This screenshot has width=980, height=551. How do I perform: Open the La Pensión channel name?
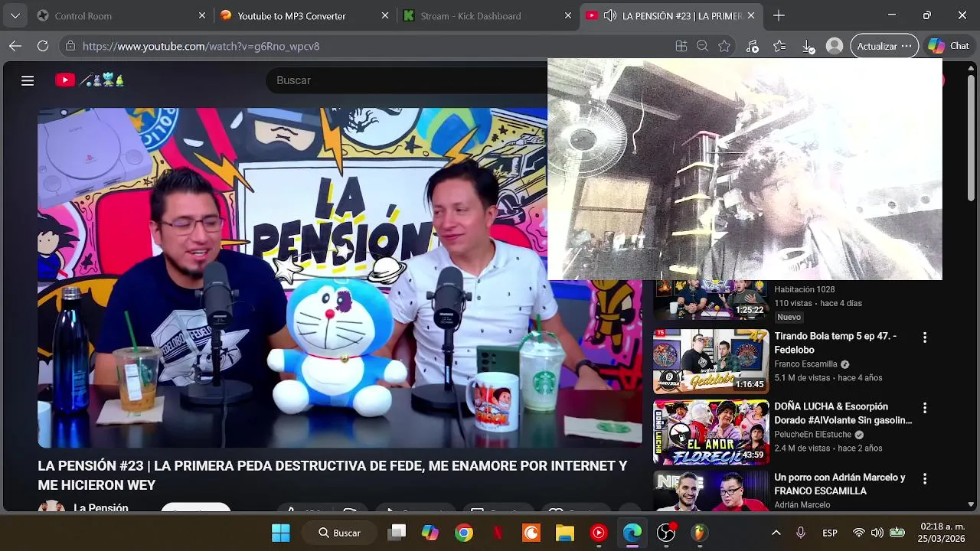tap(101, 507)
